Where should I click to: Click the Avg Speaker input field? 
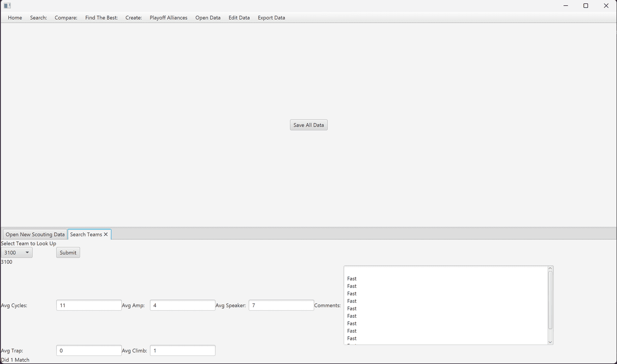pos(281,305)
